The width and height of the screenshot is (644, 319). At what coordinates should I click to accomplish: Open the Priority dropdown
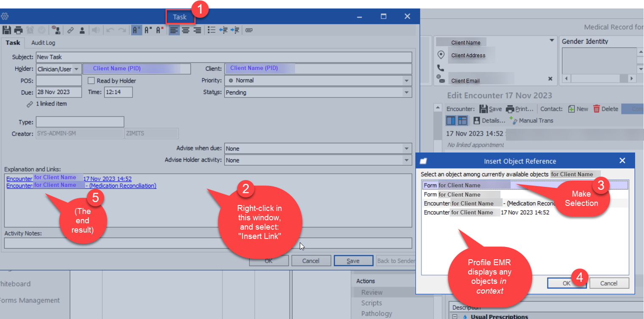(x=406, y=80)
